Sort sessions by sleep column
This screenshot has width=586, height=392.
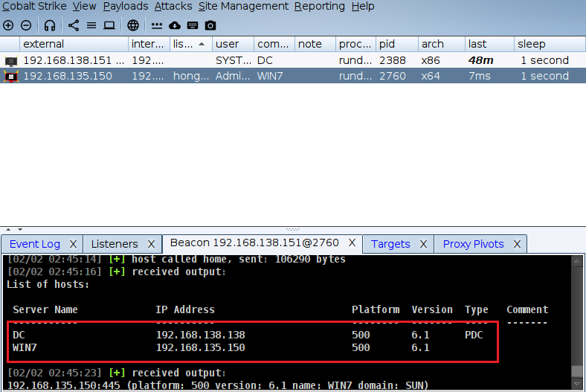click(x=550, y=44)
